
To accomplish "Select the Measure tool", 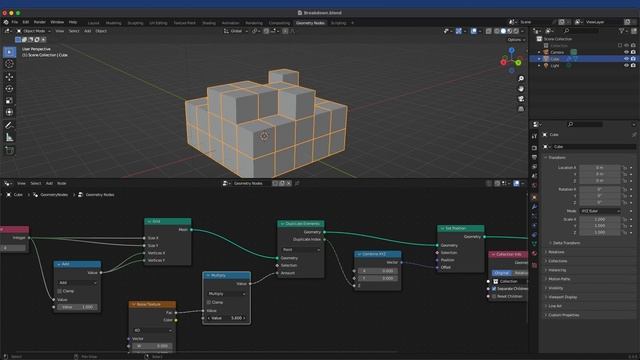I will [9, 138].
